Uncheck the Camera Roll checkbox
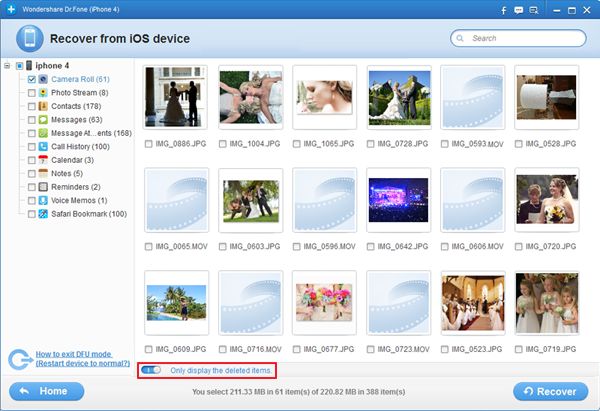The width and height of the screenshot is (600, 411). [x=32, y=79]
